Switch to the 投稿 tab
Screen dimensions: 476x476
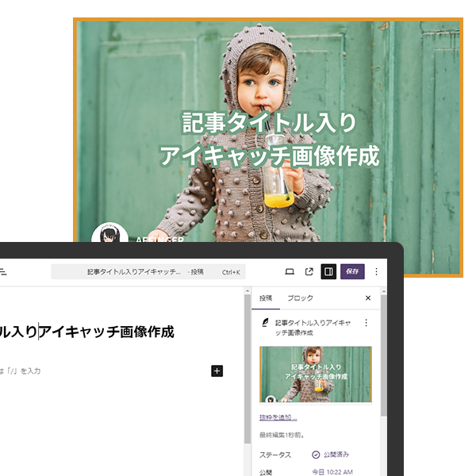pos(266,298)
